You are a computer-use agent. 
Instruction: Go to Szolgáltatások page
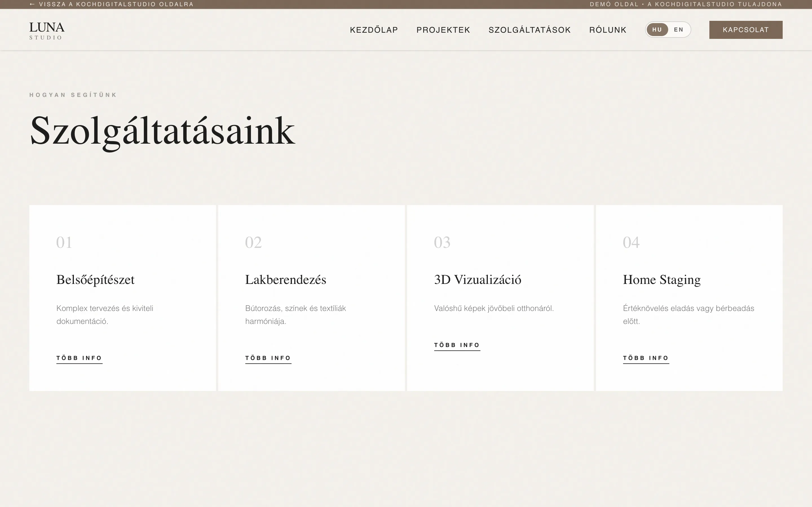click(529, 30)
